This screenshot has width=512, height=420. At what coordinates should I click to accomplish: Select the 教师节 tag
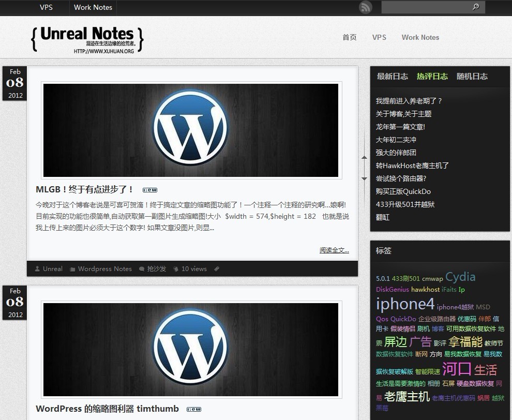[x=494, y=343]
